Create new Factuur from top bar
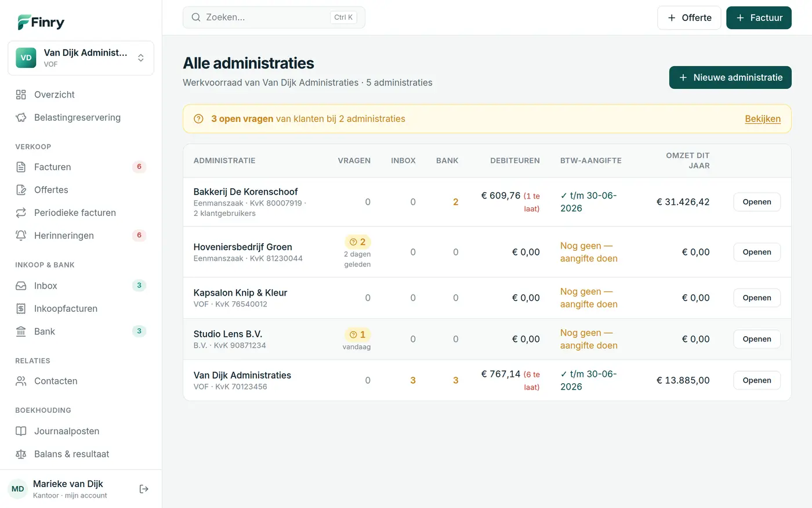Image resolution: width=812 pixels, height=508 pixels. tap(759, 17)
